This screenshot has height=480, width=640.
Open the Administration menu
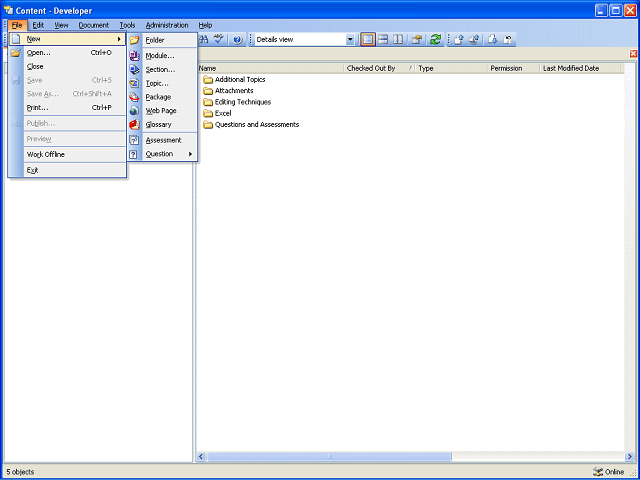coord(167,25)
